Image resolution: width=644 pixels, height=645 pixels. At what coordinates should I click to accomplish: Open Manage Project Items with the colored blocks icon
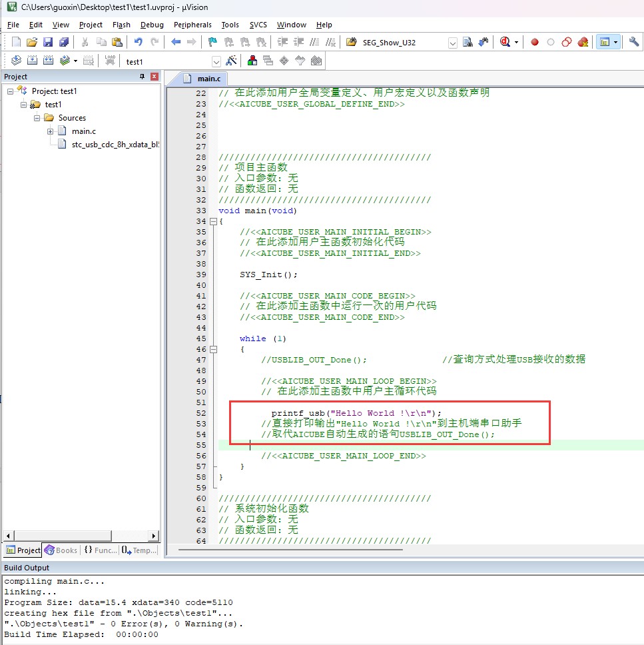click(252, 61)
